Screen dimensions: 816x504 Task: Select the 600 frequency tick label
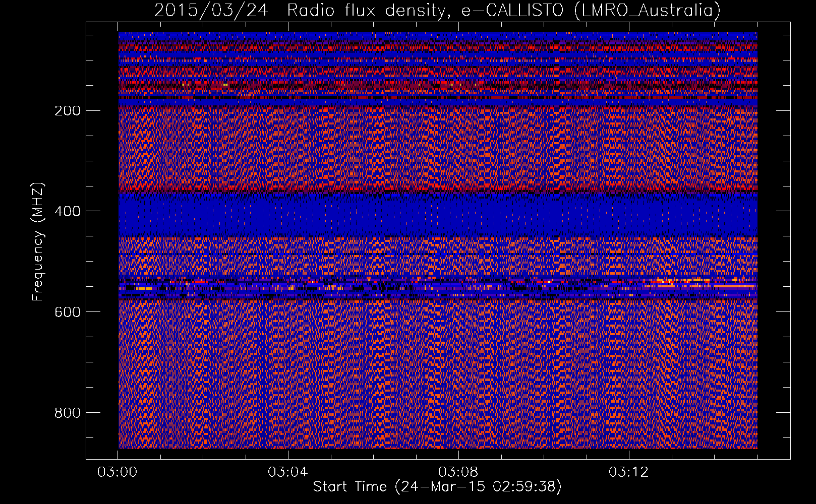coord(67,312)
